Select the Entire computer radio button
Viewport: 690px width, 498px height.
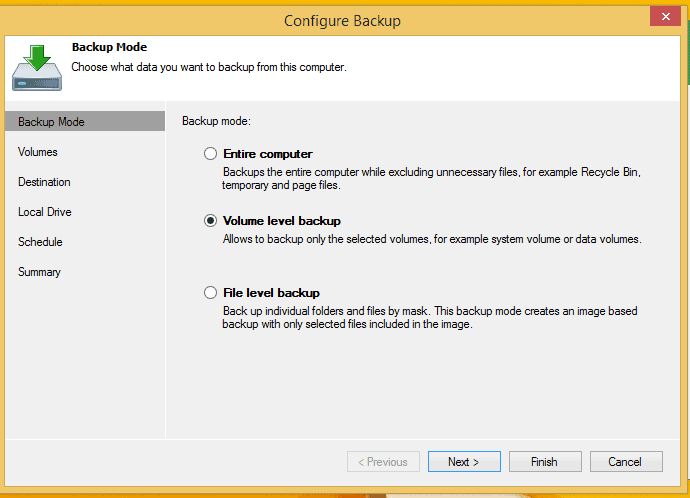pyautogui.click(x=210, y=154)
